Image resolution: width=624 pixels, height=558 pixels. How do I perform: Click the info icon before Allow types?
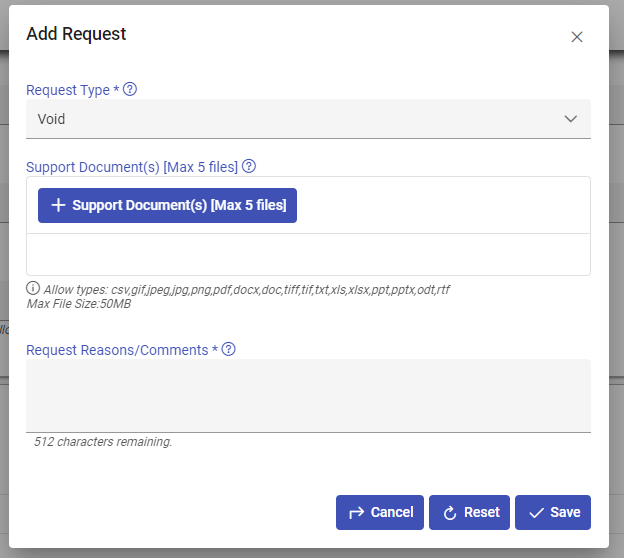click(x=33, y=288)
